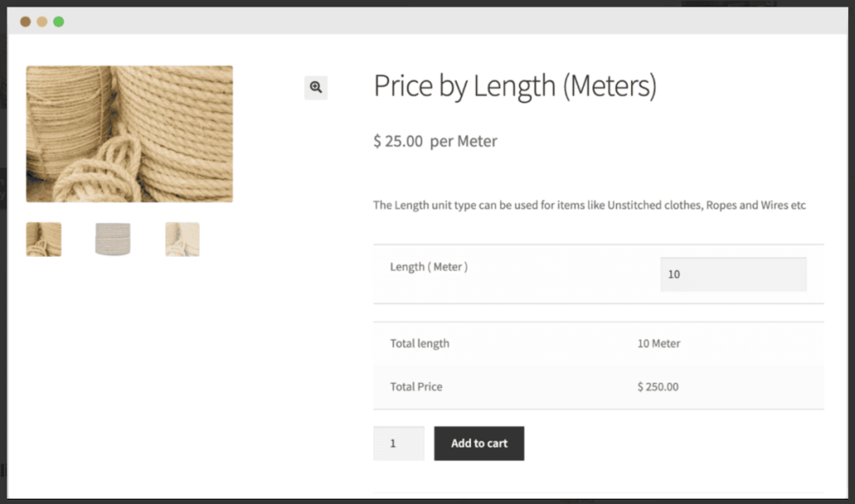Click the Total Price $ 250.00 value
This screenshot has height=504, width=855.
(x=659, y=386)
